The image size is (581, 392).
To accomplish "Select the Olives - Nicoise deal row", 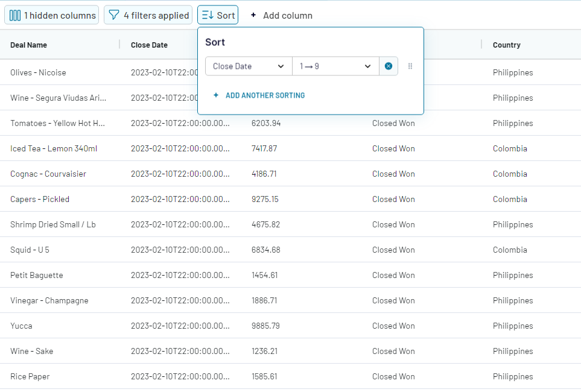I will tap(38, 72).
